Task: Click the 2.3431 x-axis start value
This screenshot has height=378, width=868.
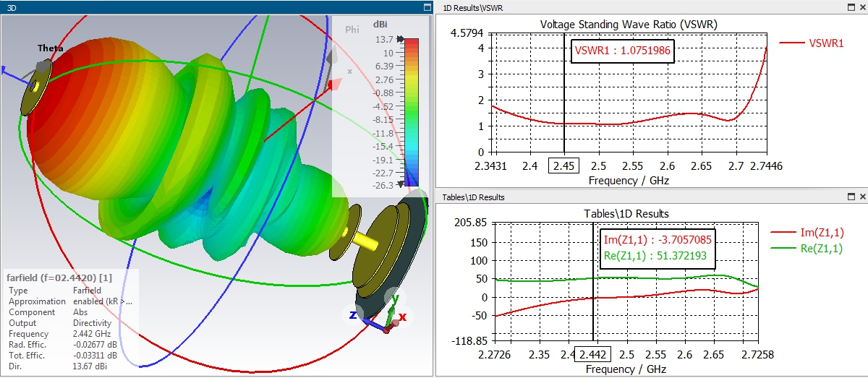Action: (491, 166)
